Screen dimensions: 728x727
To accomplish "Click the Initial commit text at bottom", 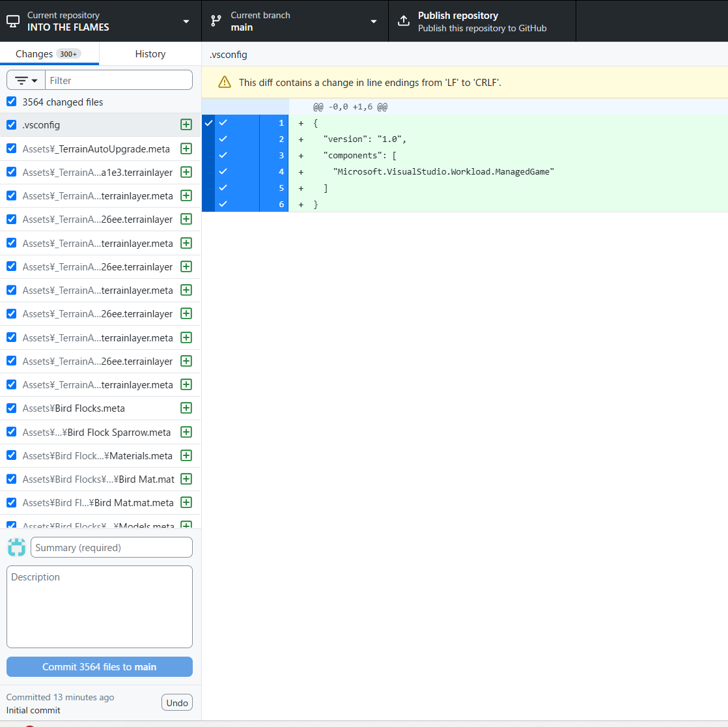I will click(x=33, y=710).
